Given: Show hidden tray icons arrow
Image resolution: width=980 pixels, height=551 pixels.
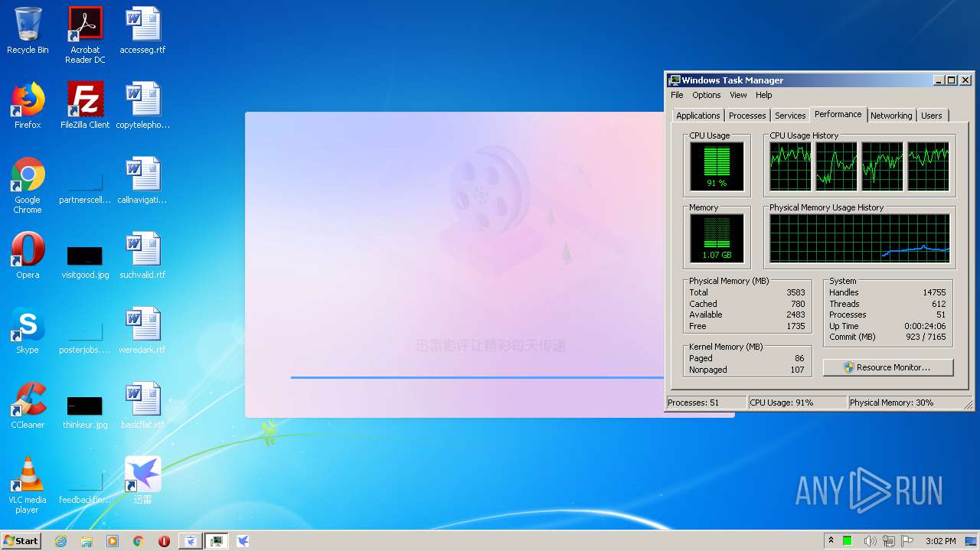Looking at the screenshot, I should 831,540.
